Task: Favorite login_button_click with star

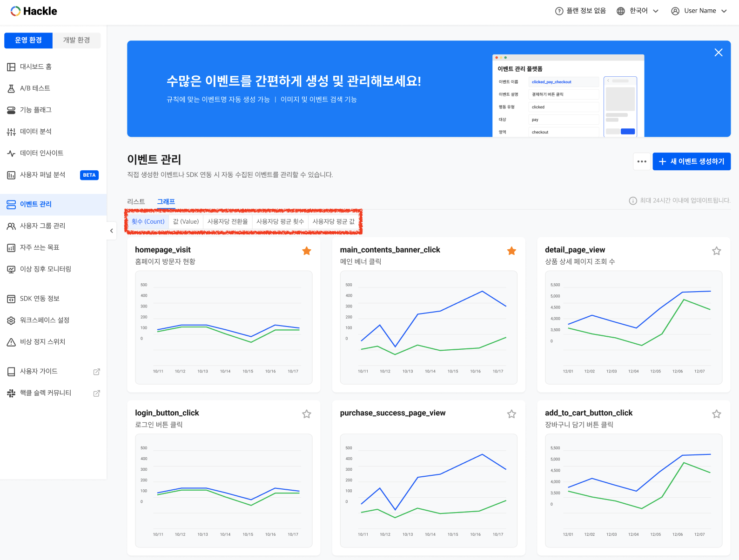Action: coord(307,414)
